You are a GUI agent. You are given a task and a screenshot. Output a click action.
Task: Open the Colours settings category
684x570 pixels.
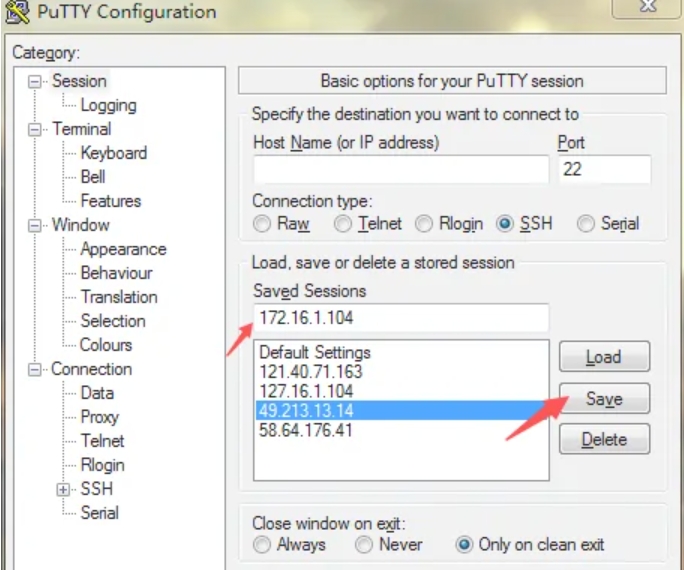(106, 345)
